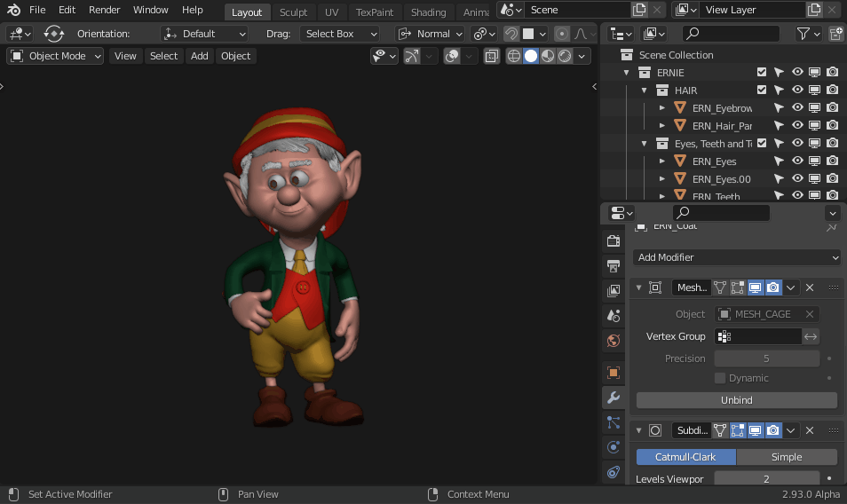Open the Render properties tab
This screenshot has width=847, height=504.
pyautogui.click(x=613, y=240)
